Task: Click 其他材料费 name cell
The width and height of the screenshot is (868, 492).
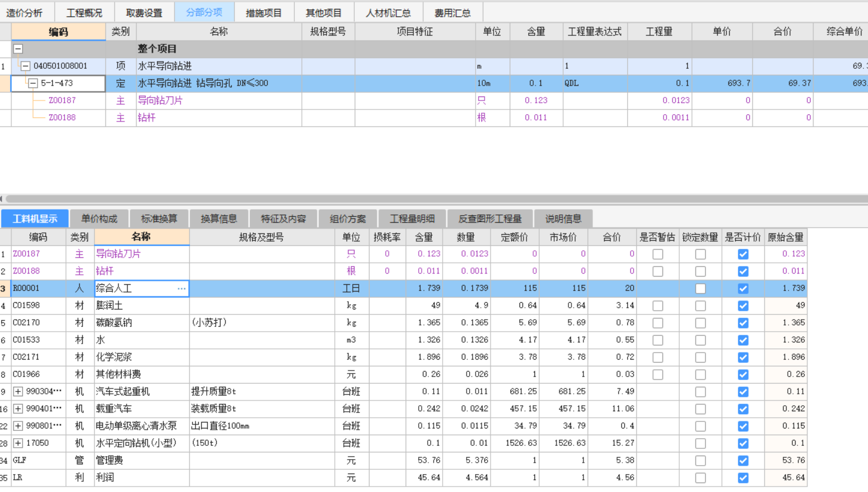Action: pos(142,375)
